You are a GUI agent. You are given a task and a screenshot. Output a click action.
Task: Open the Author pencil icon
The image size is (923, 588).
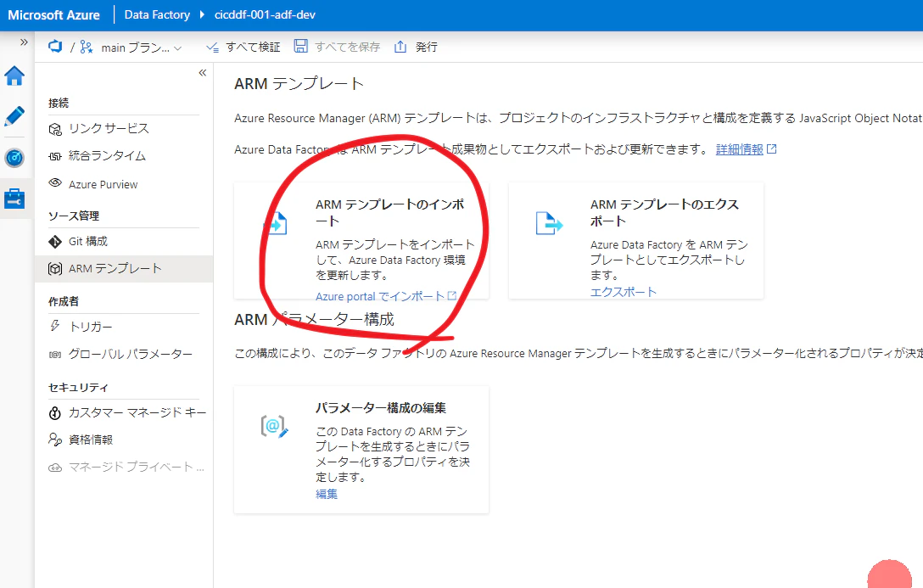(14, 116)
